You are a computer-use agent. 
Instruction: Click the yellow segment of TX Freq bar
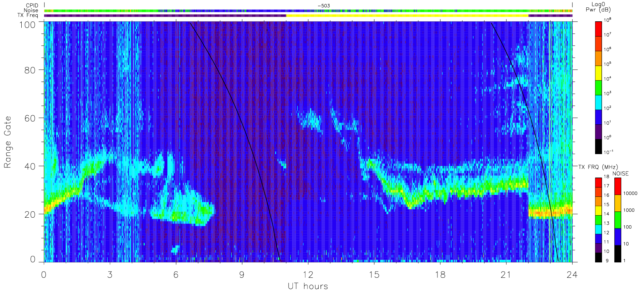tap(407, 15)
